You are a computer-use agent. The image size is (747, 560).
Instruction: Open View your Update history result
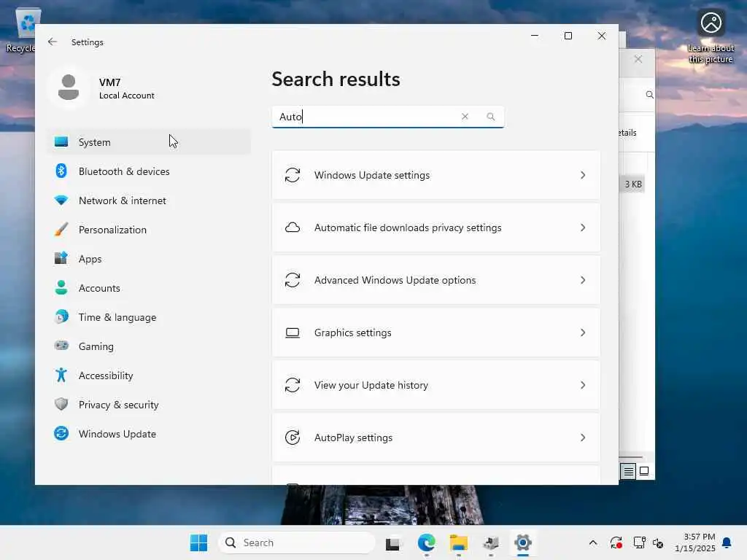point(436,385)
